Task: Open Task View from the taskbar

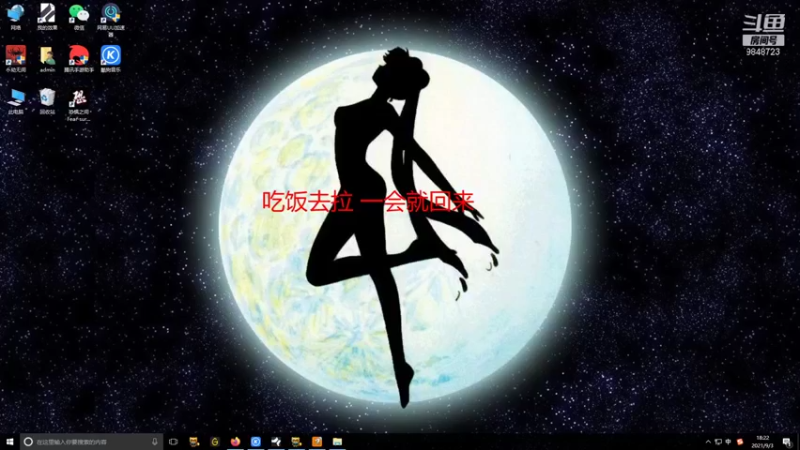Action: tap(173, 442)
